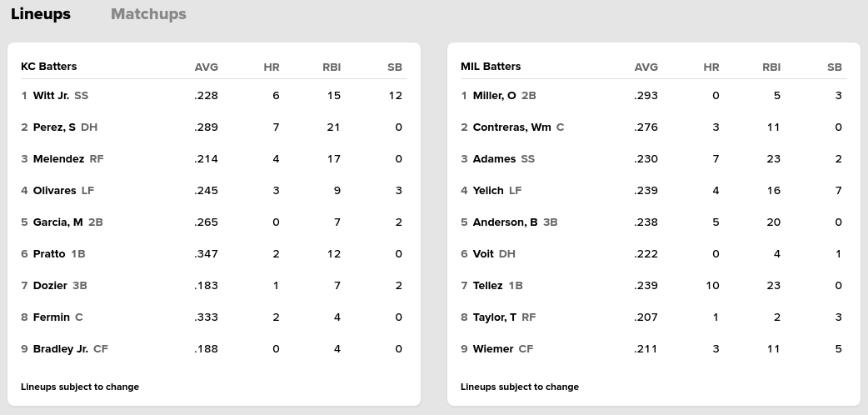Open Witt Jr. player page
Viewport: 868px width, 415px height.
[51, 96]
